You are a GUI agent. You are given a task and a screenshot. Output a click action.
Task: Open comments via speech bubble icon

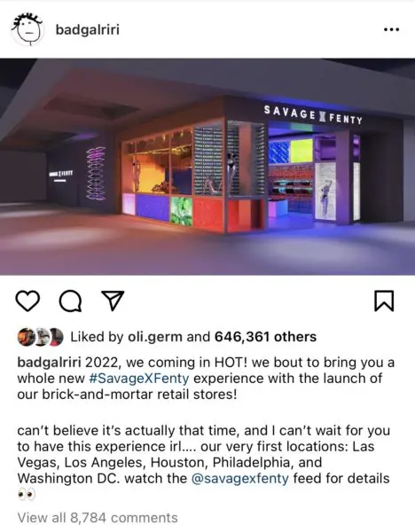coord(71,301)
